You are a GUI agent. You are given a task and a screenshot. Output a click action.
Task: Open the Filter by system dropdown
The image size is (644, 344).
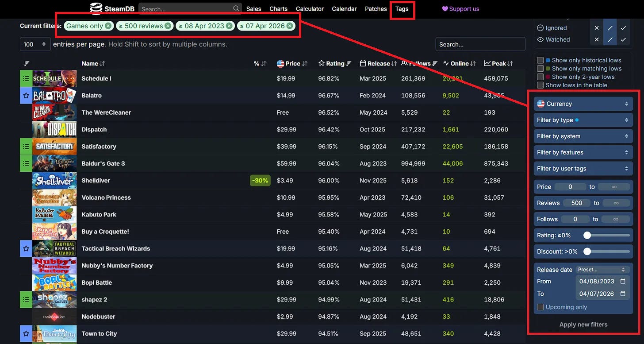tap(583, 136)
